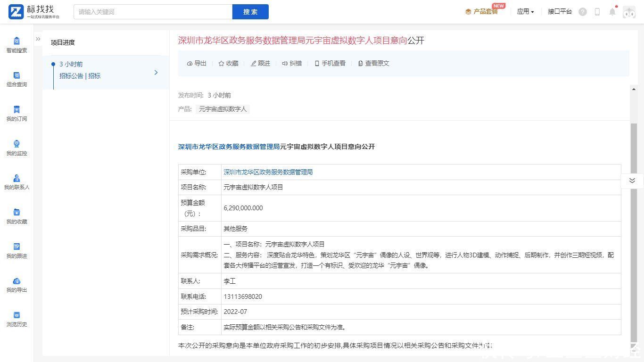Open 浏览历史 in the sidebar
The height and width of the screenshot is (362, 644).
click(x=17, y=316)
